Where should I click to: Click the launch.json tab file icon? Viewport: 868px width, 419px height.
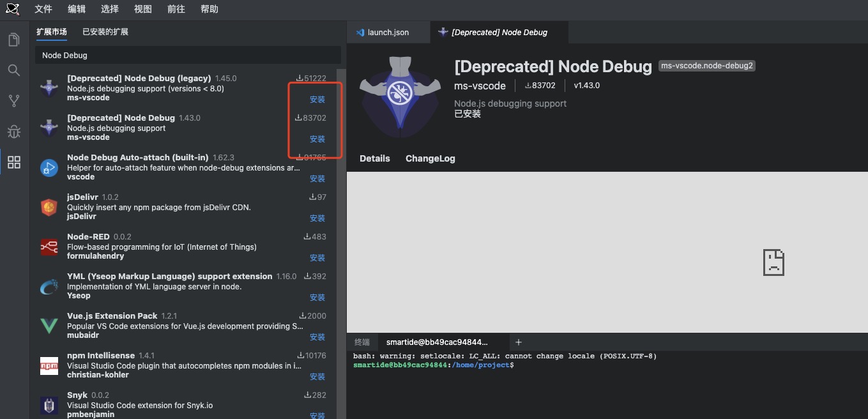360,32
